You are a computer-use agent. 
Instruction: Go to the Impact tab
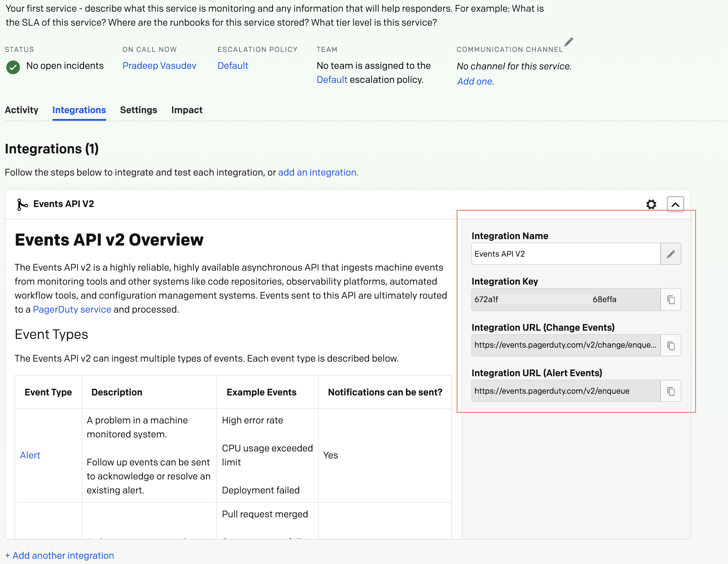tap(187, 110)
